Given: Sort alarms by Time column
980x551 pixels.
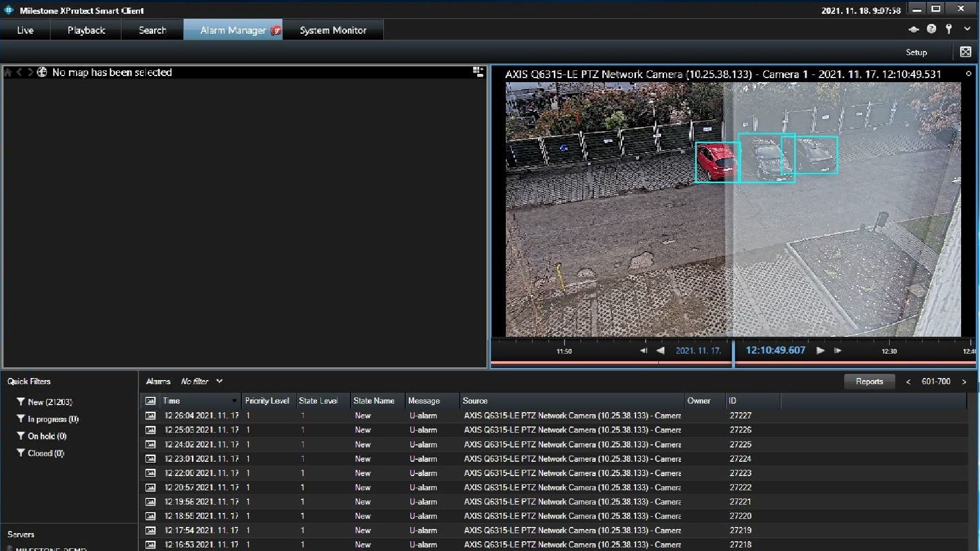Looking at the screenshot, I should (x=201, y=401).
